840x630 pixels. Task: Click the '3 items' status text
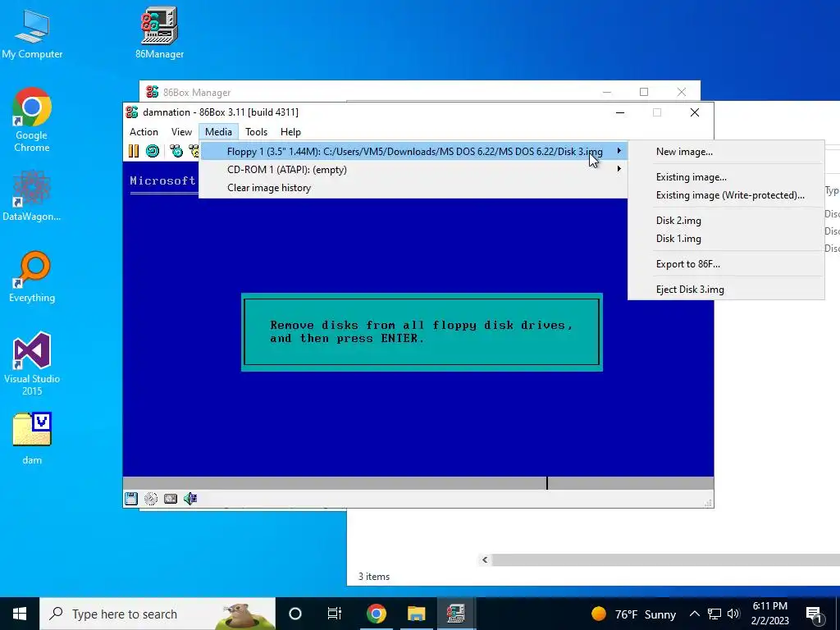374,577
